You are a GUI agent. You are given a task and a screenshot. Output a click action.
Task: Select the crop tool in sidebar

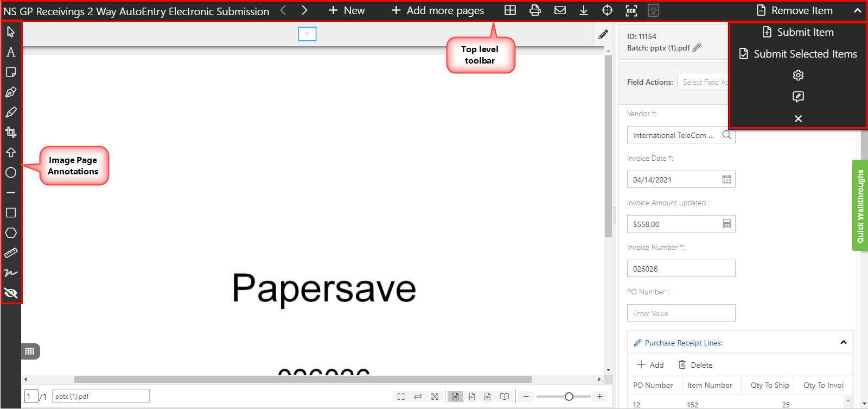11,133
